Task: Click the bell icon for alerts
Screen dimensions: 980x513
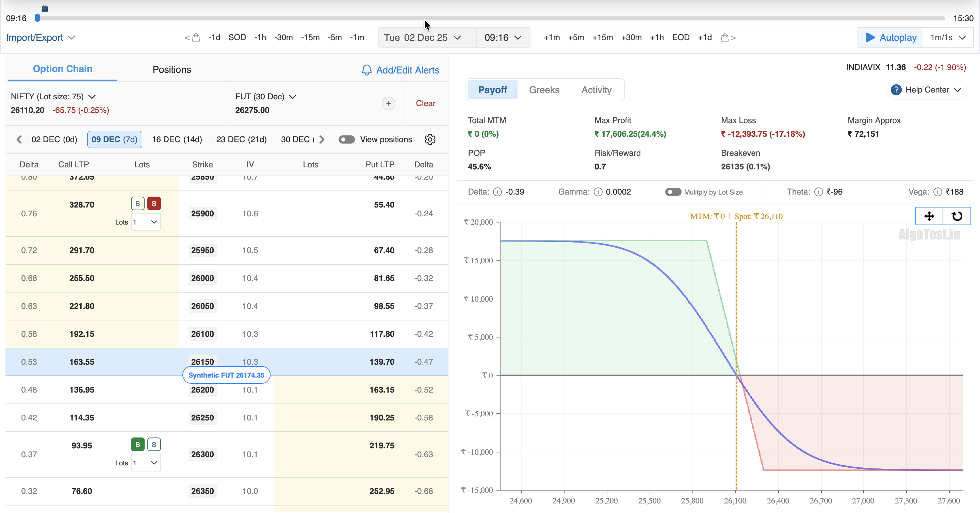Action: 366,70
